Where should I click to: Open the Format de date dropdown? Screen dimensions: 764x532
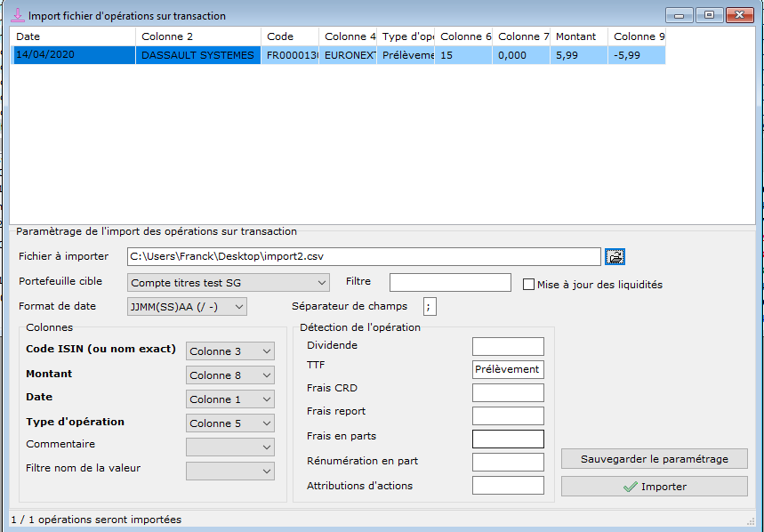pos(187,307)
